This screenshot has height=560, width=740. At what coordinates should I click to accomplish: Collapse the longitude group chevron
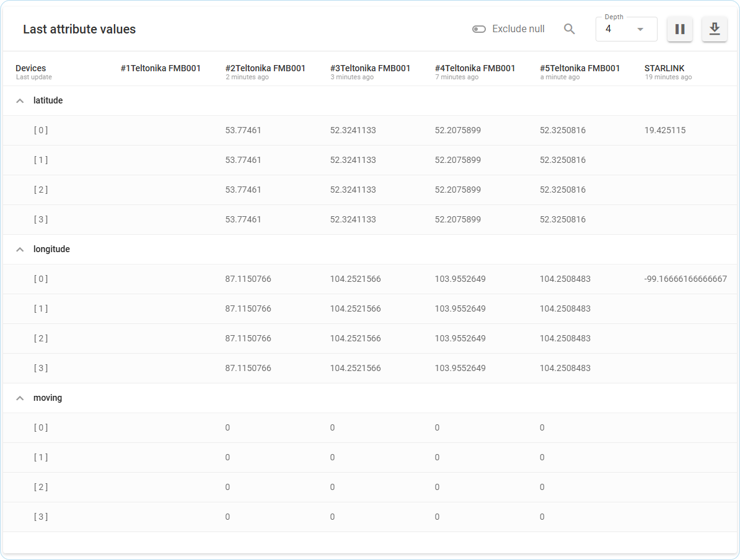pyautogui.click(x=20, y=249)
